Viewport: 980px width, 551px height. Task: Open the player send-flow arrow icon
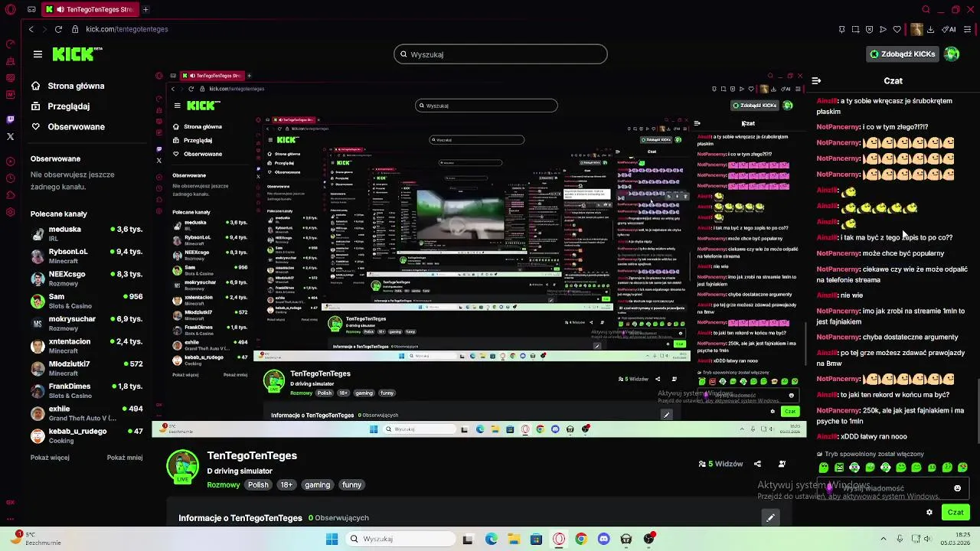click(883, 29)
